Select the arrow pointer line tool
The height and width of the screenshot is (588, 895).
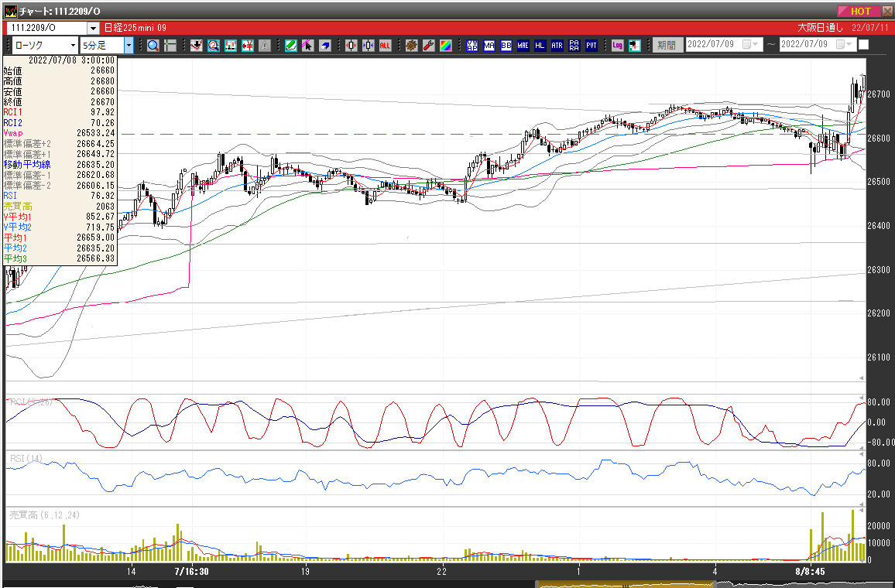point(307,46)
